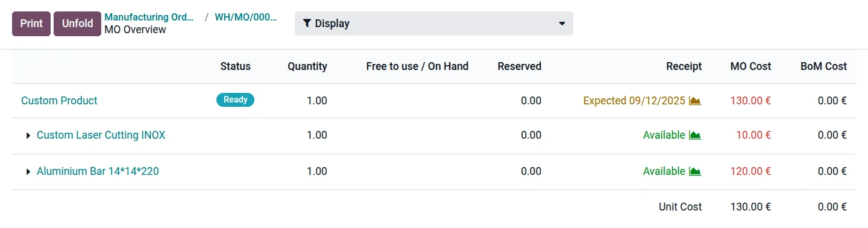This screenshot has width=868, height=228.
Task: Click the Display dropdown caret arrow
Action: click(562, 24)
